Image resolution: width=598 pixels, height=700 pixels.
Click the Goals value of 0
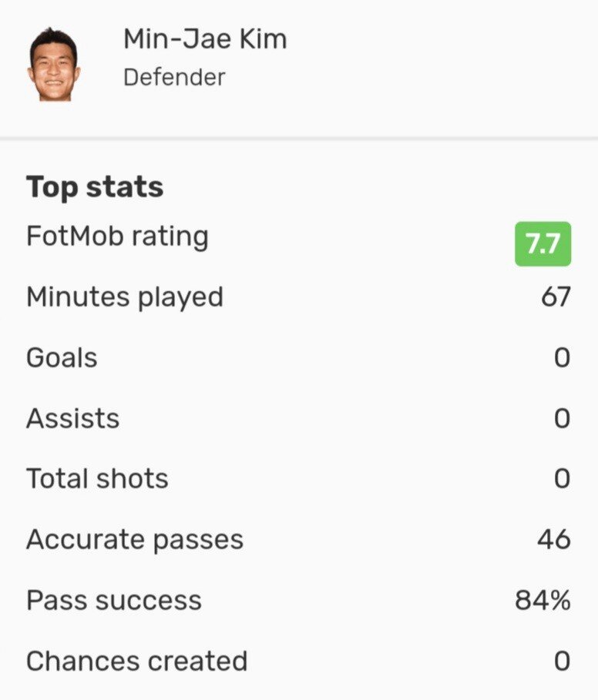point(562,358)
